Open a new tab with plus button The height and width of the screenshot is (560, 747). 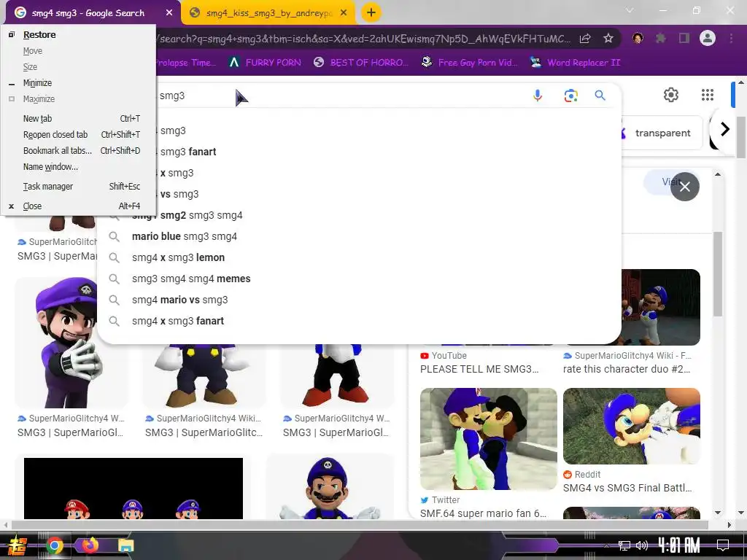coord(371,12)
